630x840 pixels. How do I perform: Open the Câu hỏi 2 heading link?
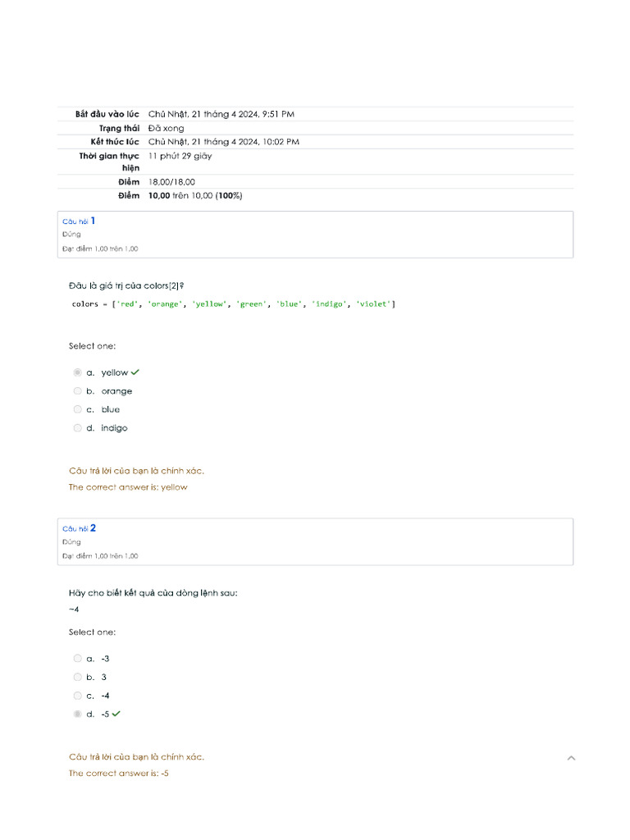click(x=79, y=528)
